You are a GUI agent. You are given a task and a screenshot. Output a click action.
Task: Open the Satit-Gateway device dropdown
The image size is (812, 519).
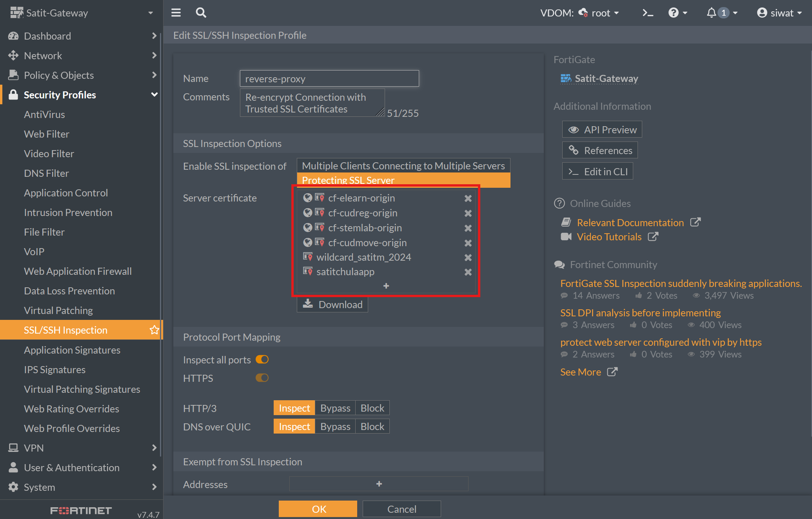coord(82,13)
